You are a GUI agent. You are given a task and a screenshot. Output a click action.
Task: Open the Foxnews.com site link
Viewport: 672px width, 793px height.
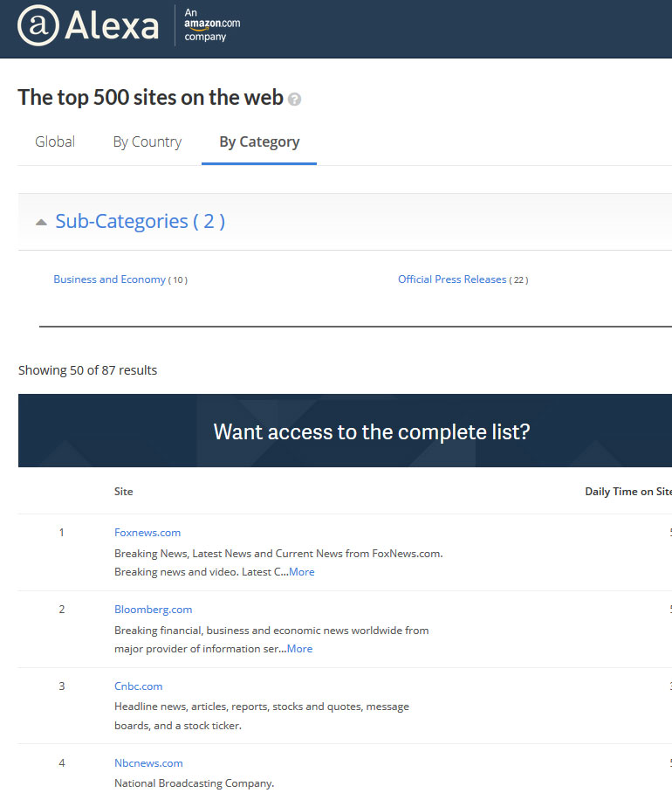click(x=147, y=532)
